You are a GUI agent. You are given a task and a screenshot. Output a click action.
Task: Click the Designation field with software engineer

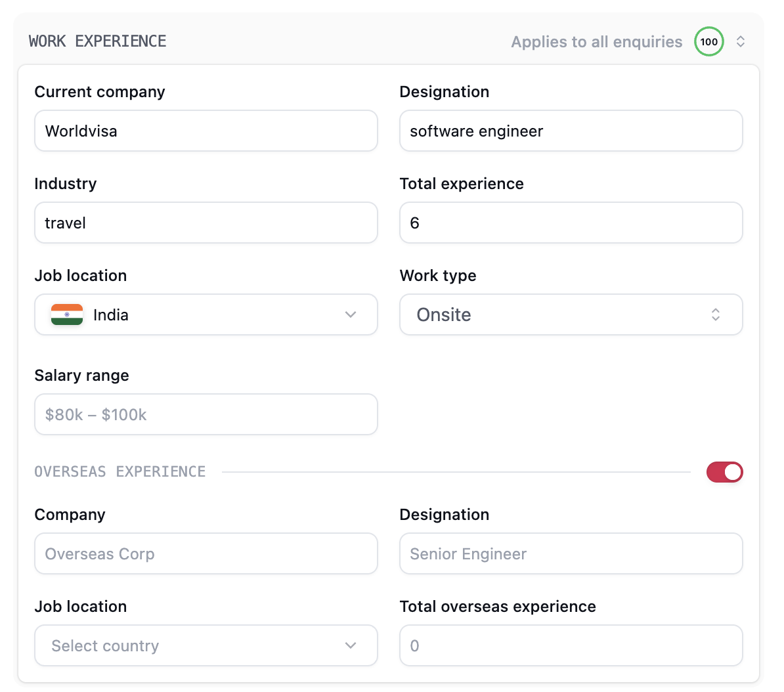point(571,131)
